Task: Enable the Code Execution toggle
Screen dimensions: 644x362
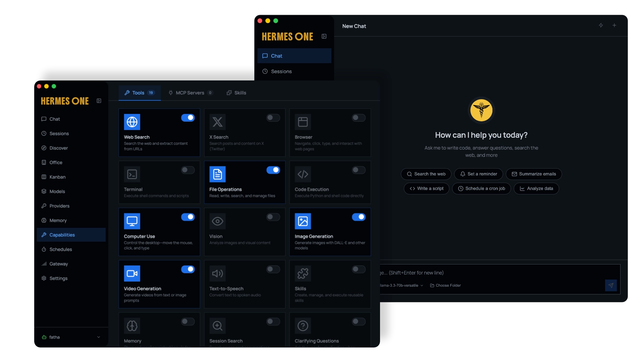Action: click(x=359, y=170)
